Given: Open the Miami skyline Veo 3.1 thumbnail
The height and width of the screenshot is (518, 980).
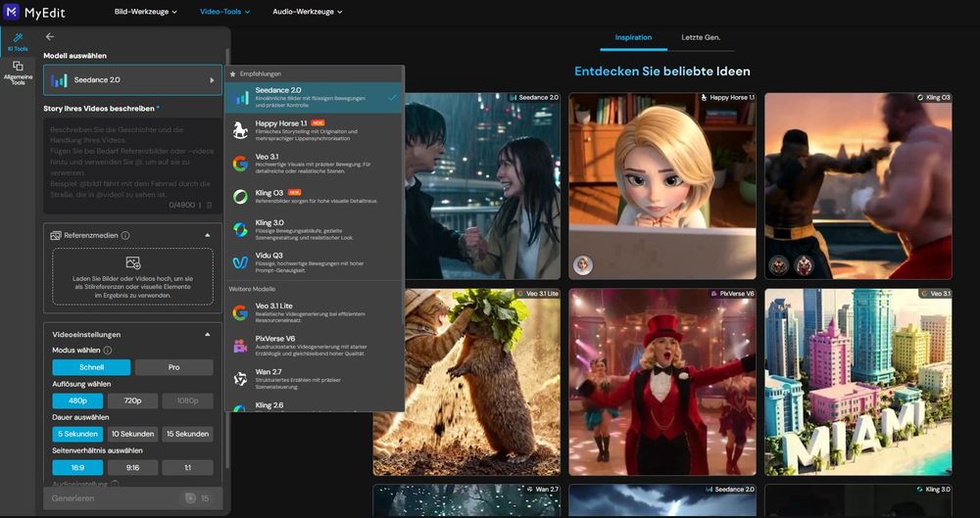Looking at the screenshot, I should [858, 382].
